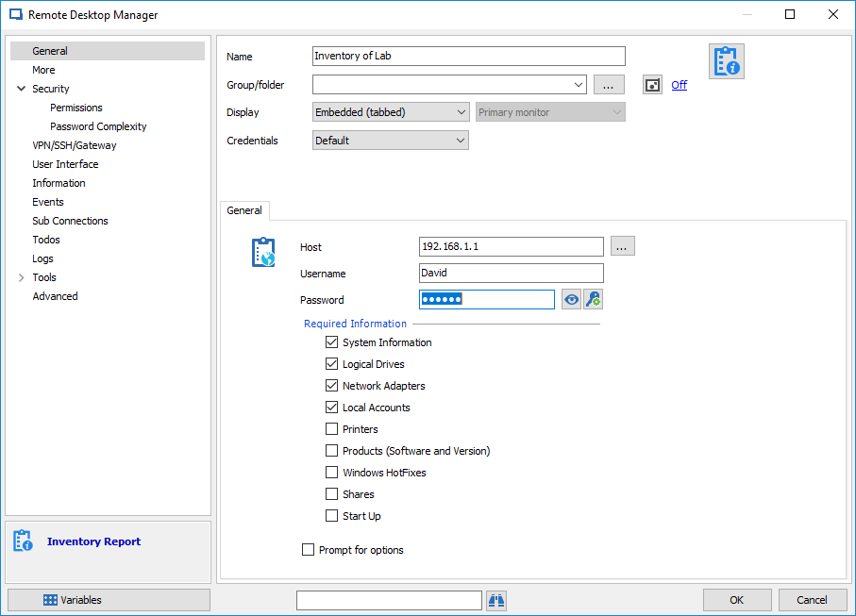Click the binoculars search icon
856x616 pixels.
point(496,600)
